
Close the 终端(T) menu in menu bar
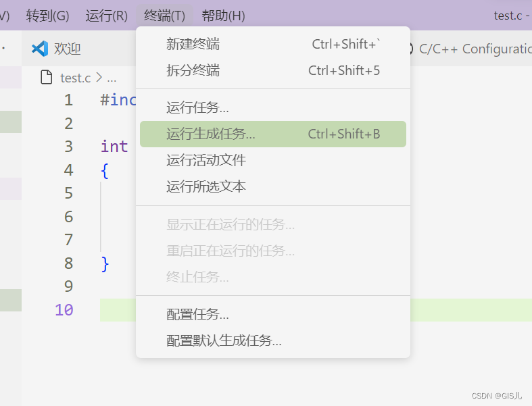[x=164, y=16]
